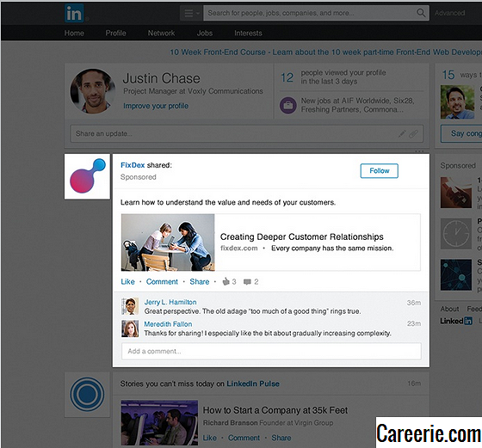Screen dimensions: 482x448
Task: Click Justin Chase's profile photo
Action: 93,91
